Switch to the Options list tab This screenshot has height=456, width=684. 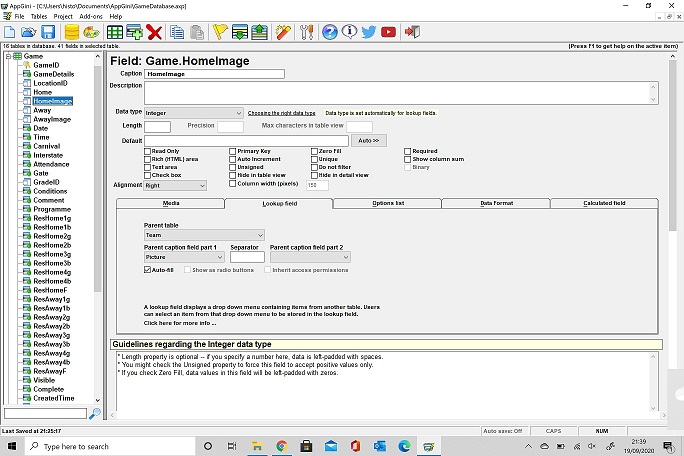pyautogui.click(x=388, y=203)
